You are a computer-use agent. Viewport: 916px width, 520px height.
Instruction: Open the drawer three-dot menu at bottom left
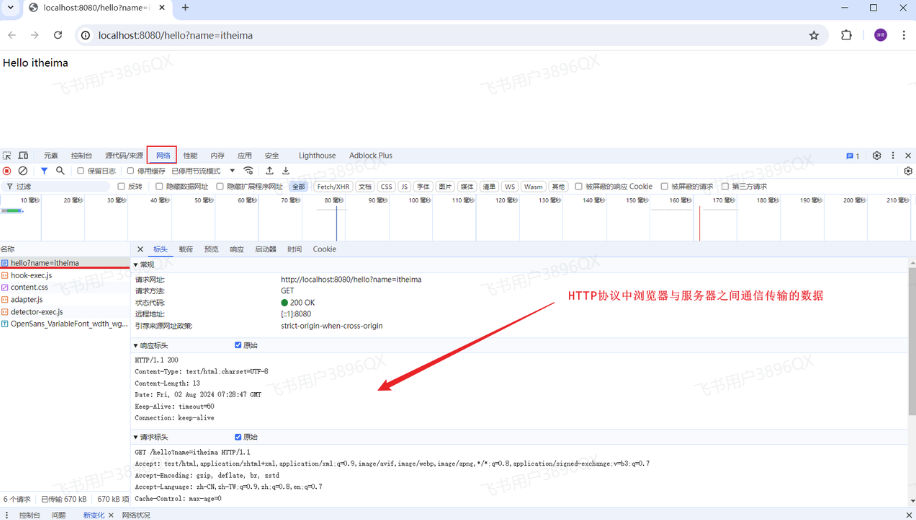point(7,515)
